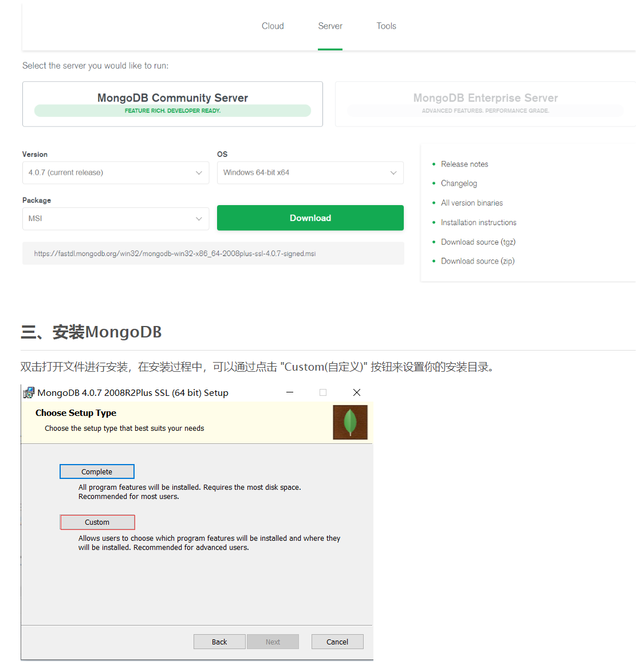This screenshot has height=672, width=638.
Task: Switch to the Cloud tab
Action: 273,26
